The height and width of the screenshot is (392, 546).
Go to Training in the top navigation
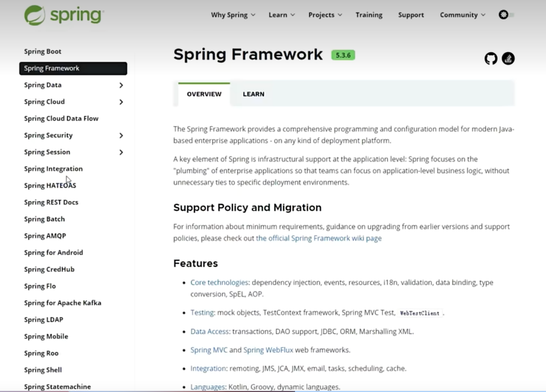(x=369, y=15)
